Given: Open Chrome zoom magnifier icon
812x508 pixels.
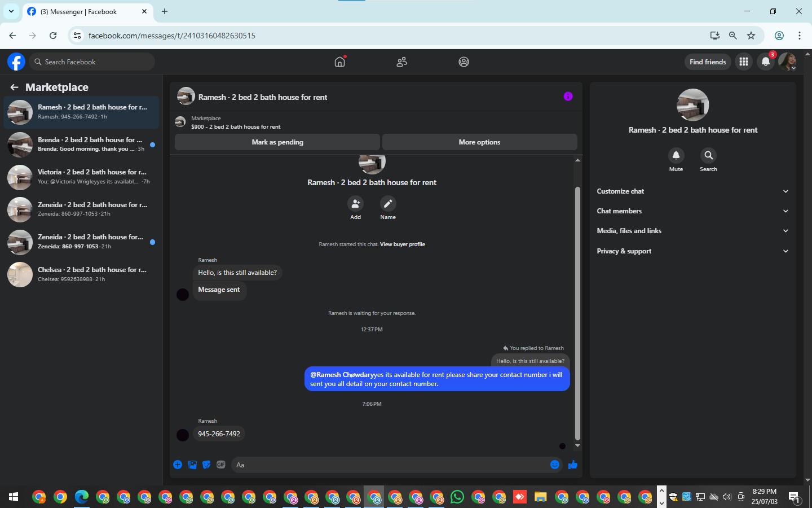Looking at the screenshot, I should pyautogui.click(x=732, y=36).
